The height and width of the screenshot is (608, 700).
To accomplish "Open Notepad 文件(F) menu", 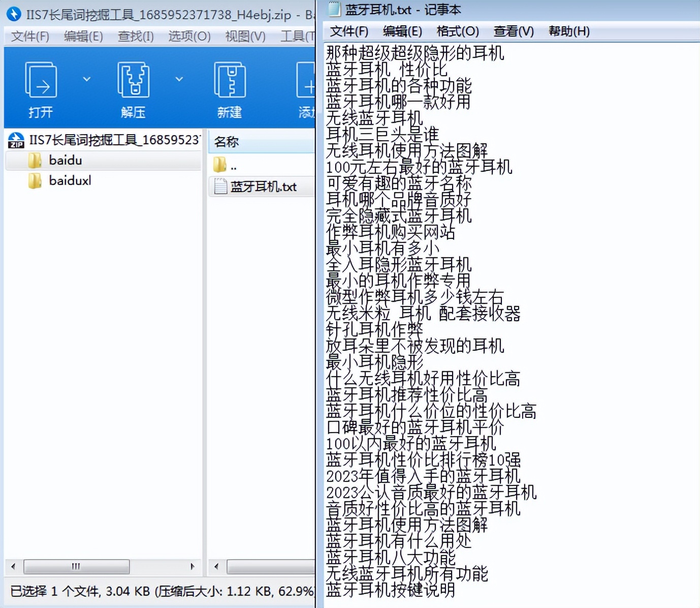I will [x=349, y=32].
